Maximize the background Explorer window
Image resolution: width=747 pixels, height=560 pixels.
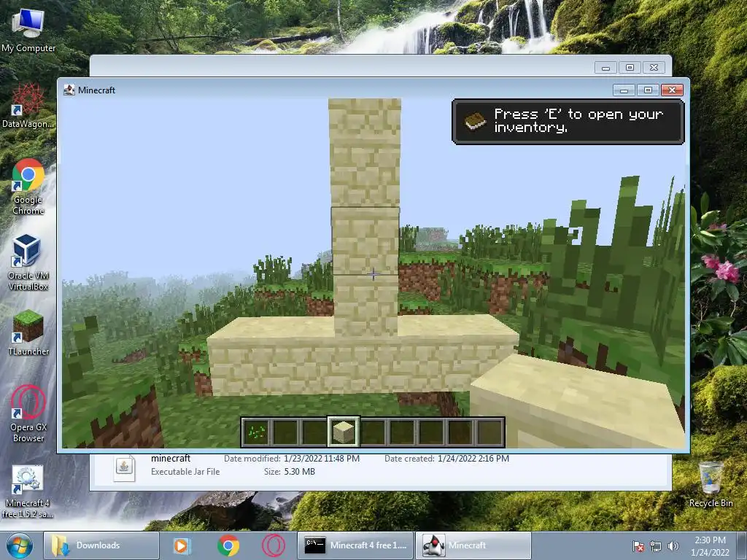(x=630, y=68)
